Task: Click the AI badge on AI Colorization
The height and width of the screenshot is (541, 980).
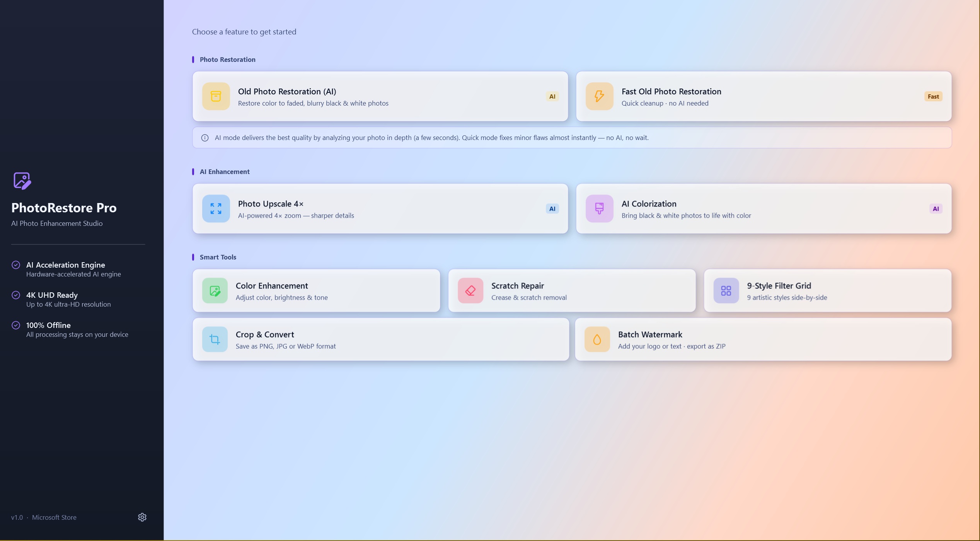Action: (936, 208)
